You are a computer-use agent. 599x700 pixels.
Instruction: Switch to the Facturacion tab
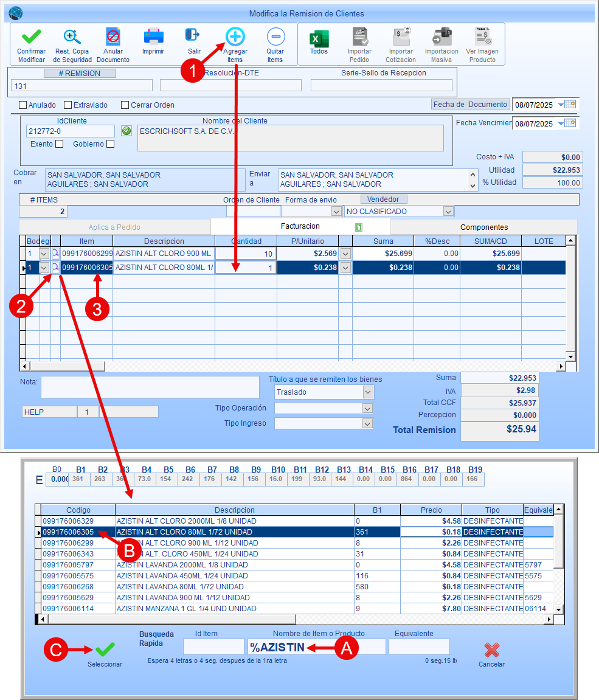pos(300,226)
